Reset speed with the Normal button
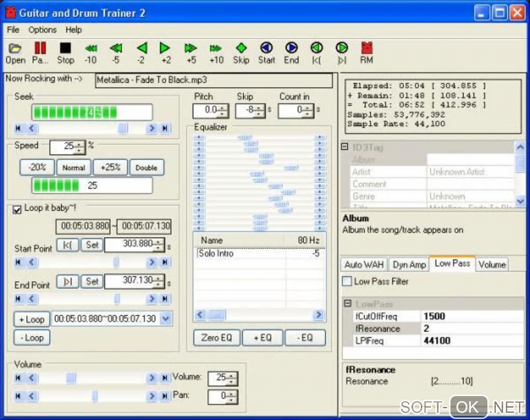530x420 pixels. (73, 168)
